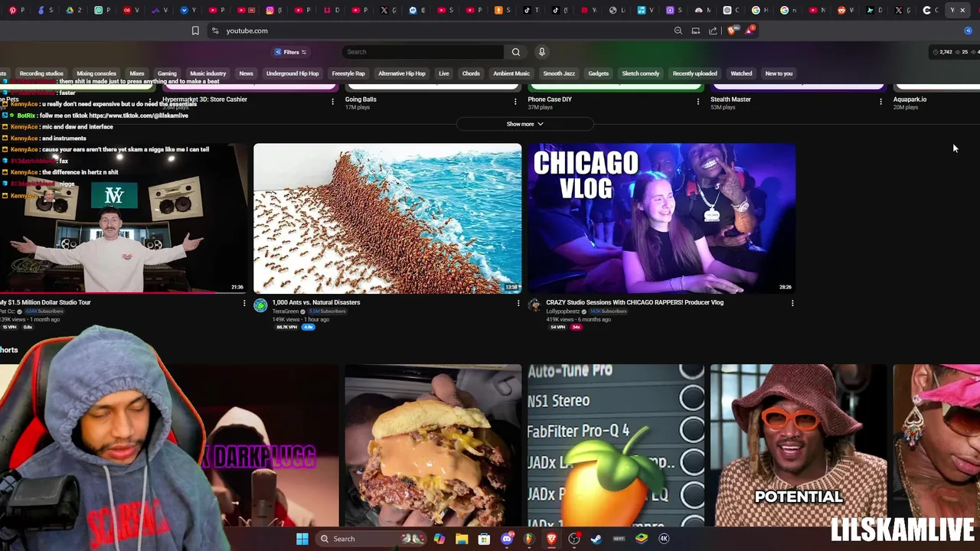Expand the Show more games section

[x=524, y=124]
